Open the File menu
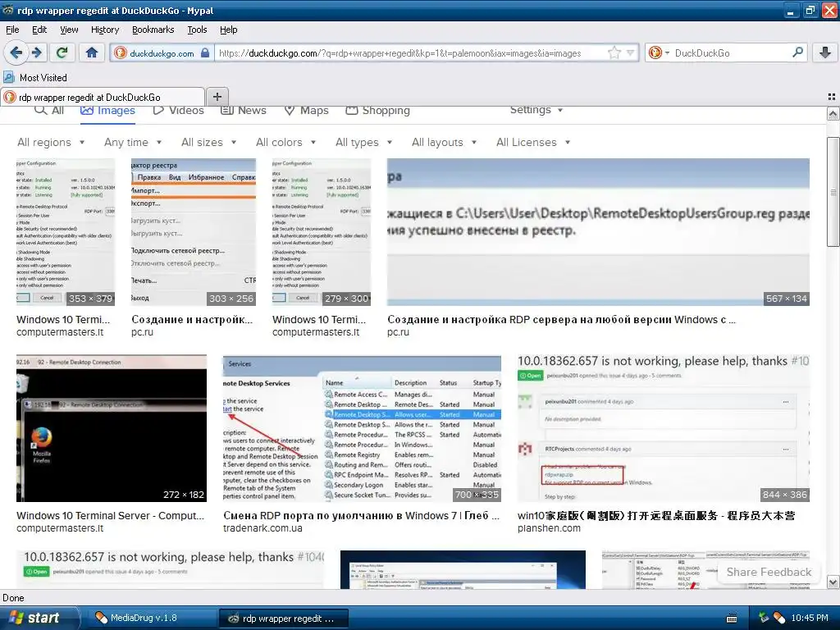The width and height of the screenshot is (840, 630). [x=12, y=30]
